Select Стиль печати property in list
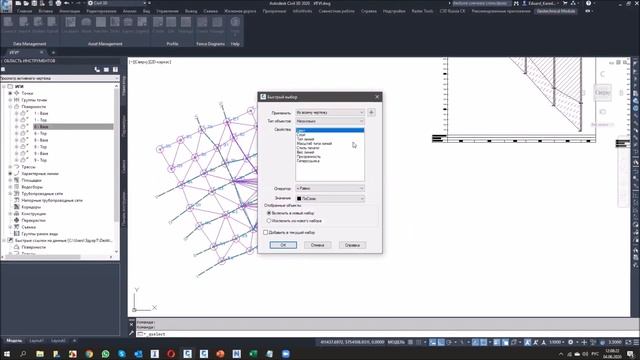This screenshot has width=640, height=360. click(x=308, y=148)
